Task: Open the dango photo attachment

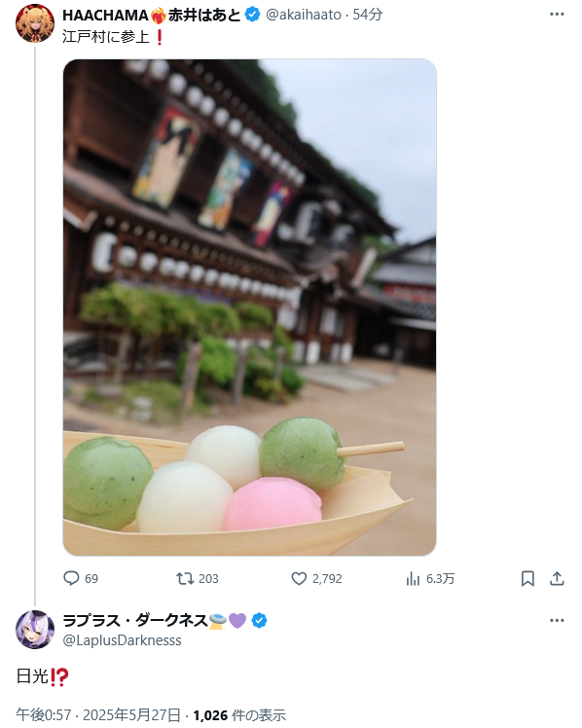Action: pyautogui.click(x=250, y=307)
